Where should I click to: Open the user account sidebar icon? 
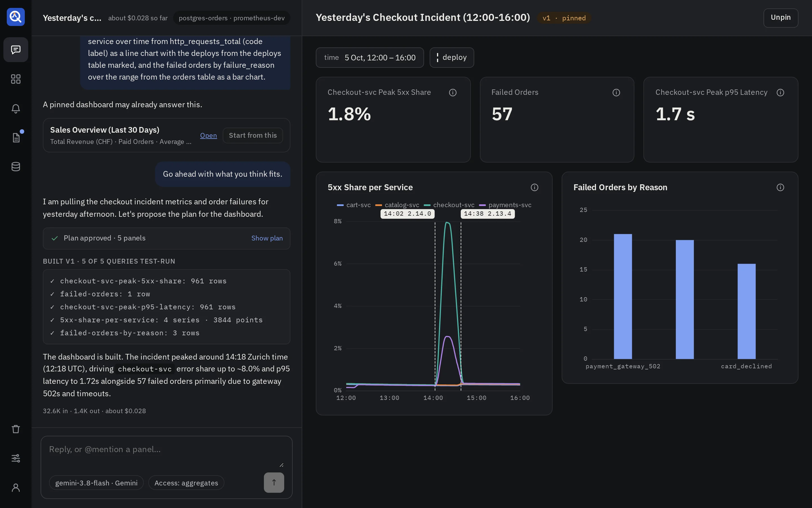pyautogui.click(x=16, y=487)
